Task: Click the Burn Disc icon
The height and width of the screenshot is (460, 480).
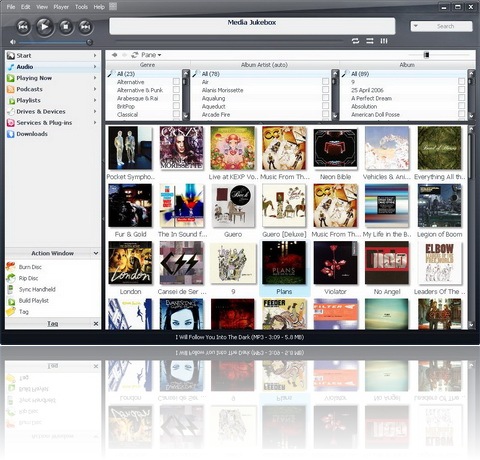Action: coord(11,267)
